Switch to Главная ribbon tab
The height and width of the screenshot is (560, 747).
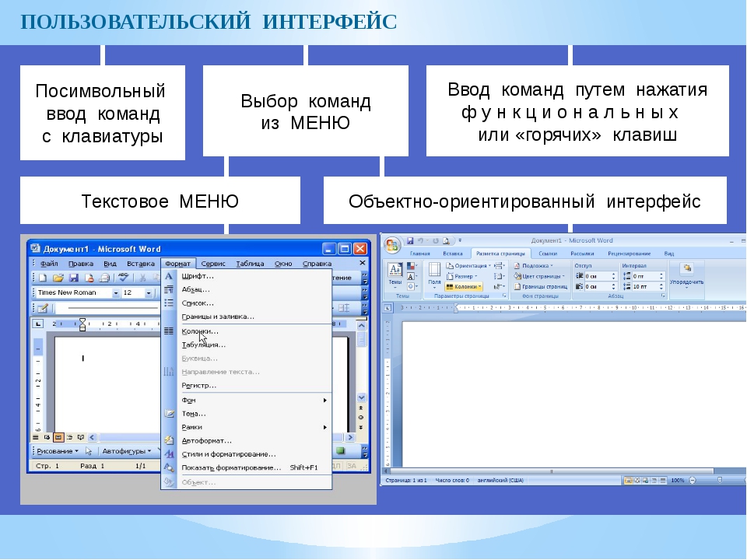[x=419, y=254]
